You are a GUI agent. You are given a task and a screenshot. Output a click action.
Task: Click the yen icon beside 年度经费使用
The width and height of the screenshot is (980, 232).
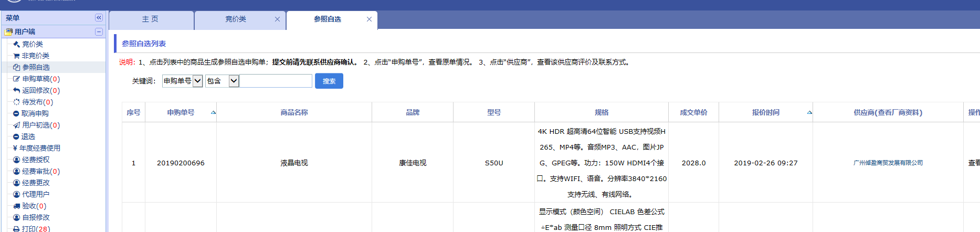pos(15,148)
